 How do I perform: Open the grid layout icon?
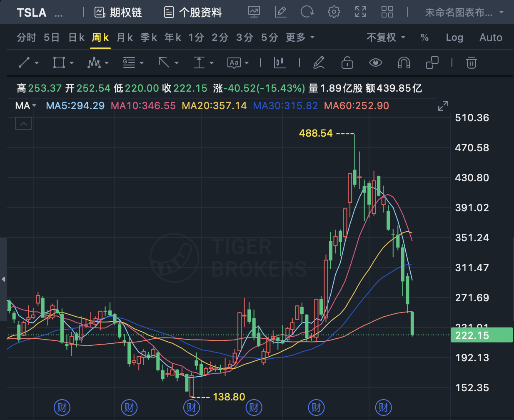[x=387, y=12]
